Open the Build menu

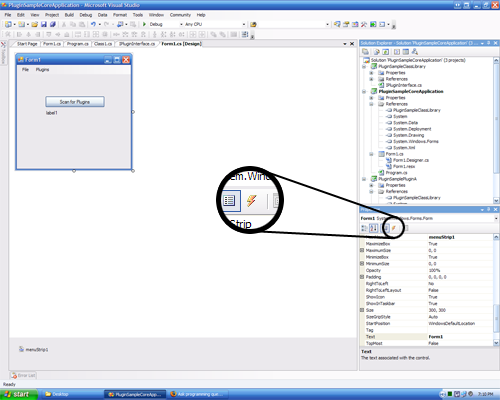coord(69,15)
